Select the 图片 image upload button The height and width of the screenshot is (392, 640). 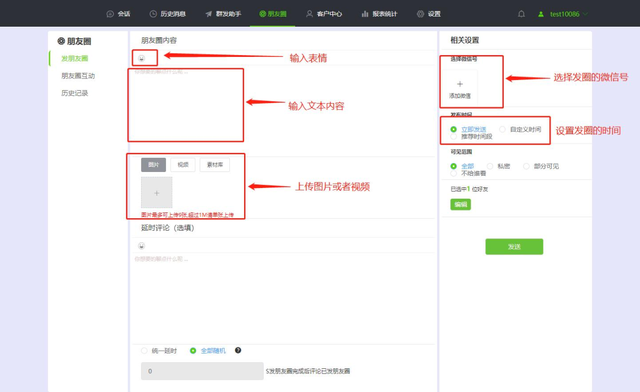(x=153, y=165)
